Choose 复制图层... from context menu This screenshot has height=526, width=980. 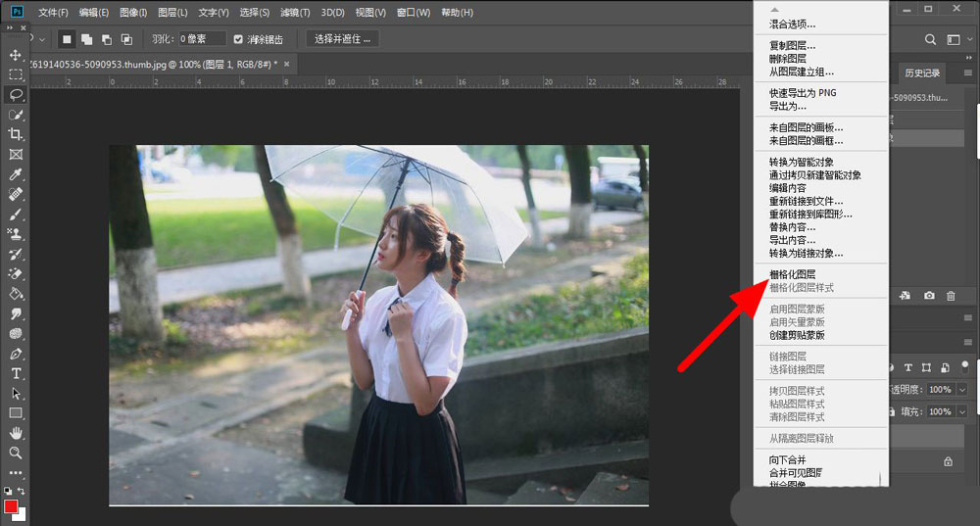792,46
